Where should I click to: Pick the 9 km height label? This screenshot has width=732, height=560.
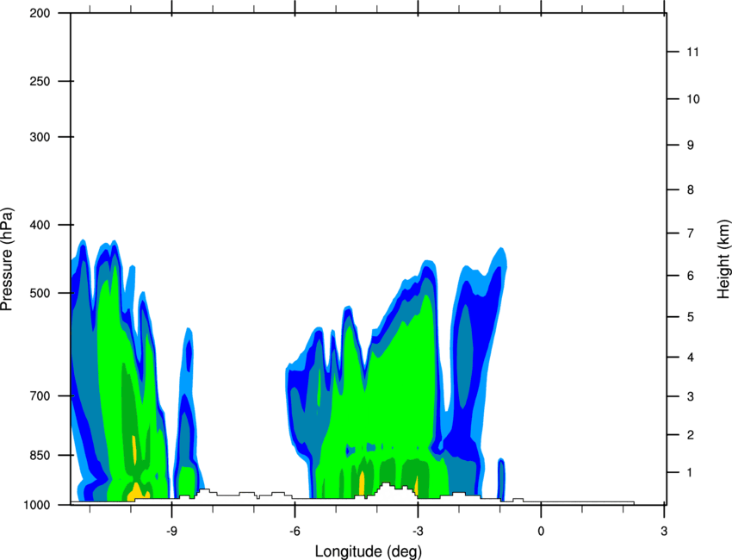coord(691,145)
